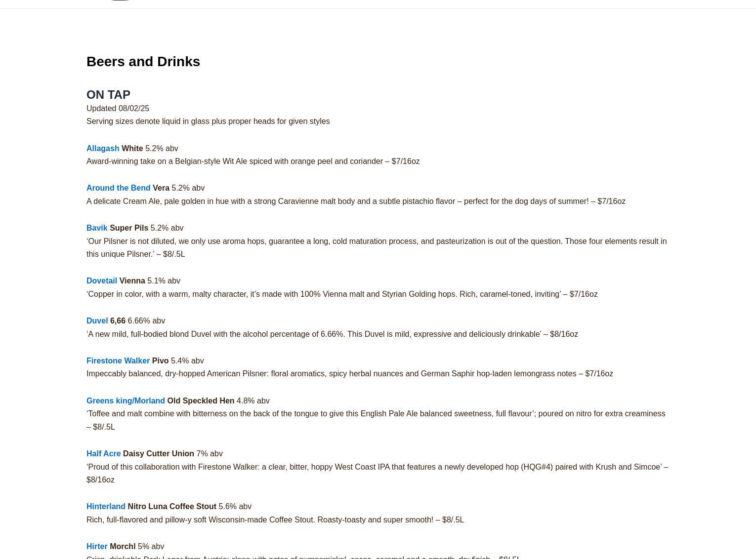Visit the Bavik brewery link
756x559 pixels.
click(x=97, y=228)
